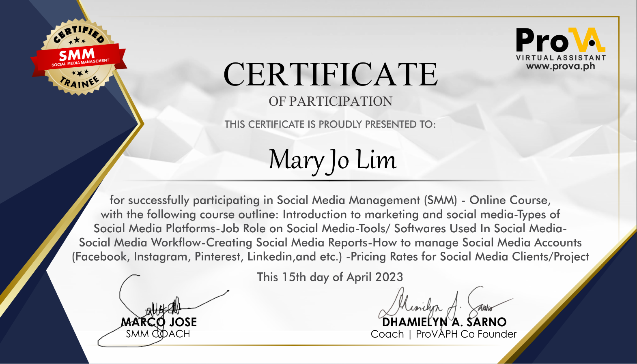
Task: Click the Certified SMM Trainee badge
Action: pyautogui.click(x=79, y=57)
